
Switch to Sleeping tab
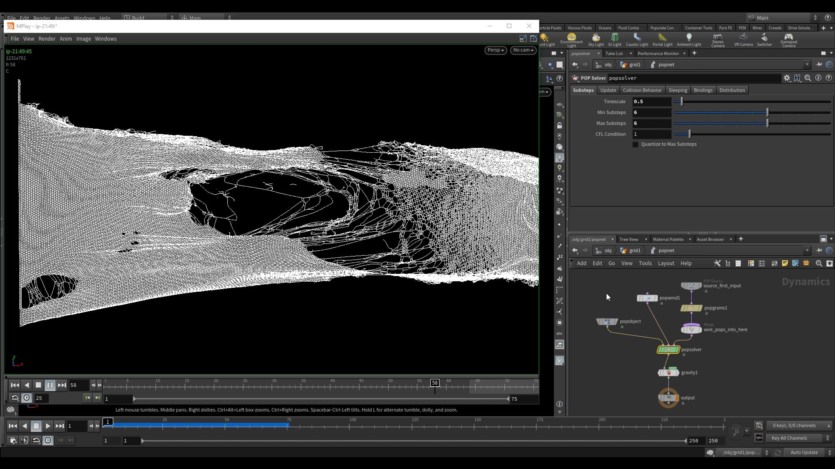coord(677,90)
